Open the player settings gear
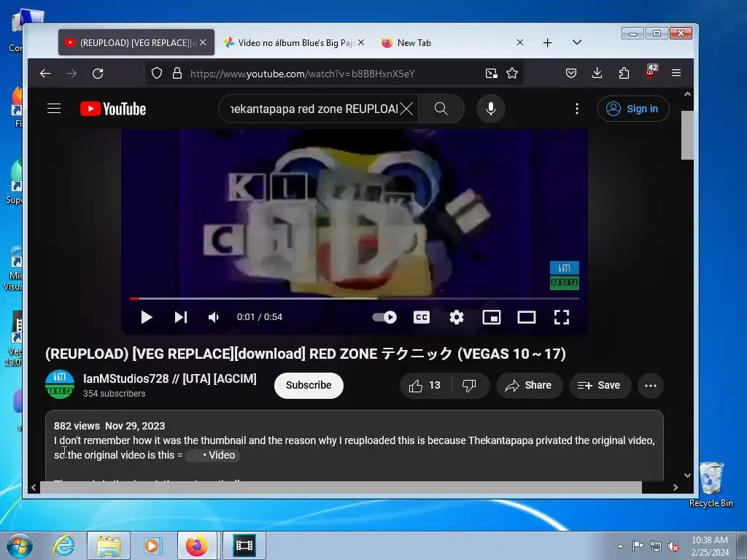 (457, 317)
